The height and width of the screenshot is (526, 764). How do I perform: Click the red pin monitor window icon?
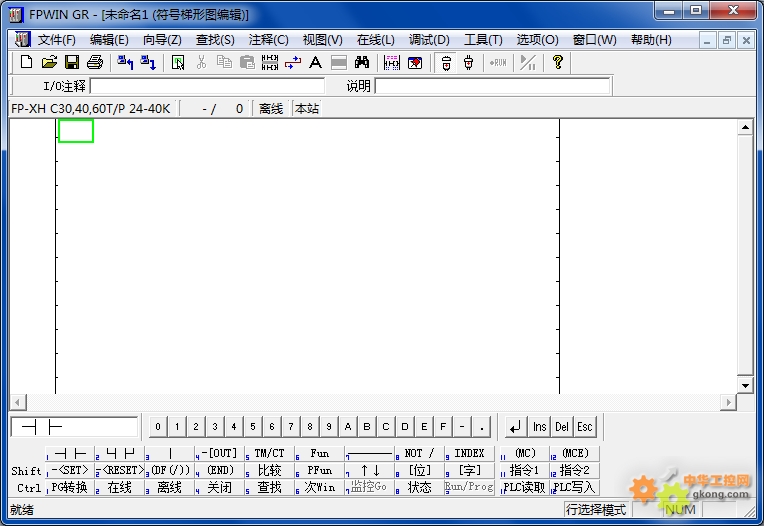pos(415,62)
